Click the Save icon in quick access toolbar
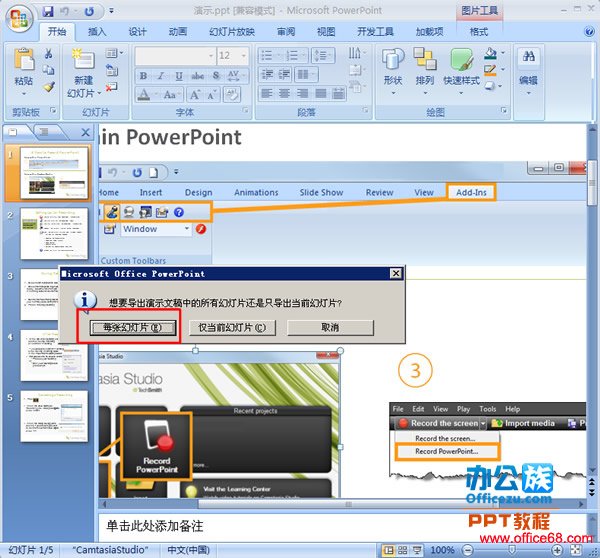 coord(48,12)
